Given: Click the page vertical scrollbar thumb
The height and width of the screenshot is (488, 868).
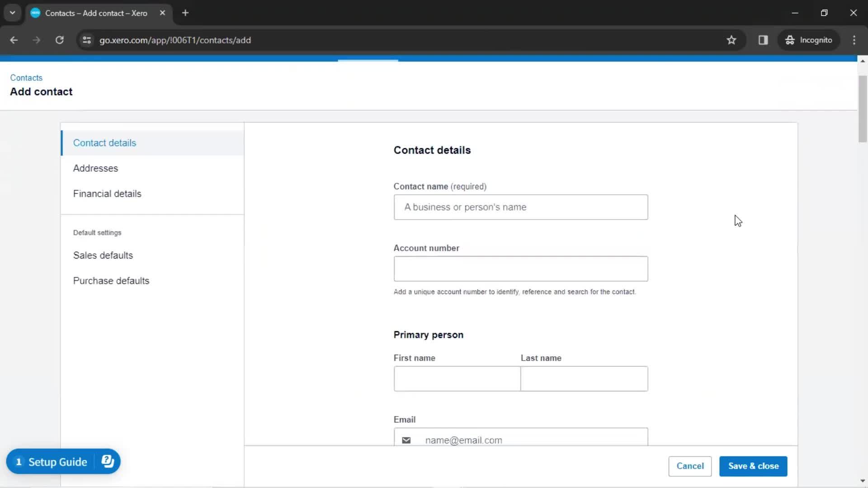Looking at the screenshot, I should coord(863,109).
